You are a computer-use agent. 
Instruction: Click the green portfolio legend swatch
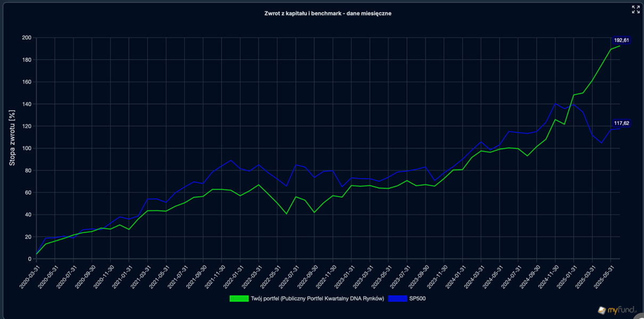coord(239,299)
